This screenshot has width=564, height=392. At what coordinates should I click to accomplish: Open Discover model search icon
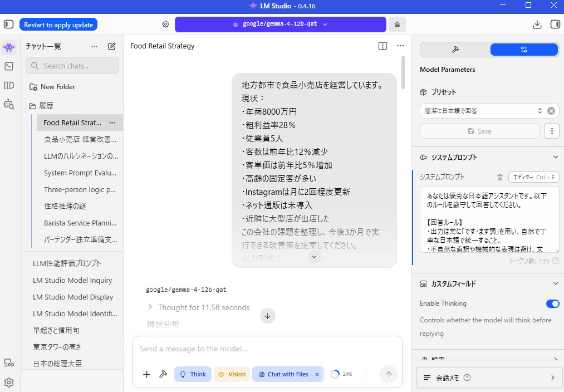[x=9, y=104]
